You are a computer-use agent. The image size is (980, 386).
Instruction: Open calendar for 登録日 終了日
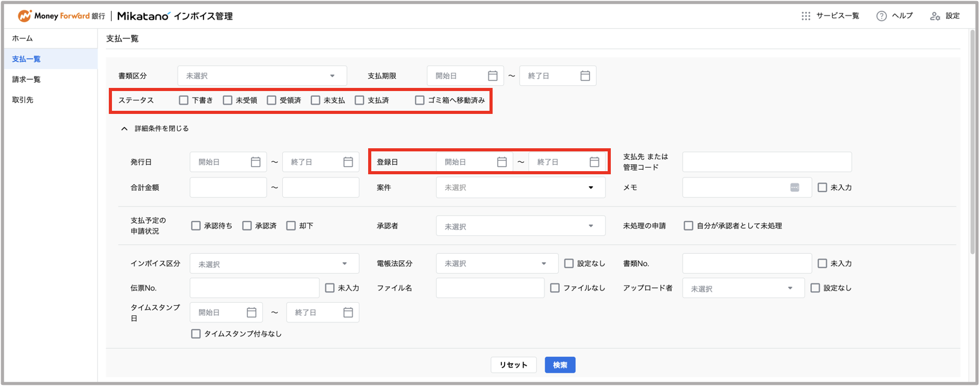point(595,162)
